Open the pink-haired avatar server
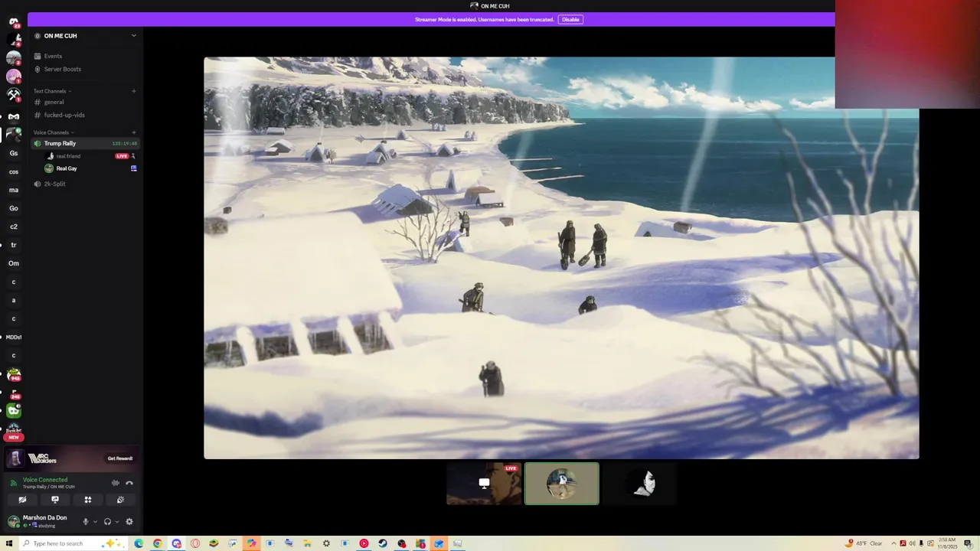This screenshot has width=980, height=551. [14, 77]
